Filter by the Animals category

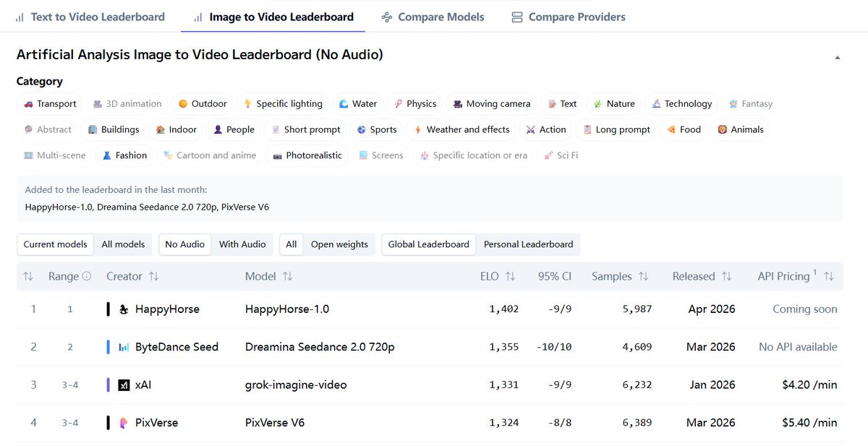741,129
